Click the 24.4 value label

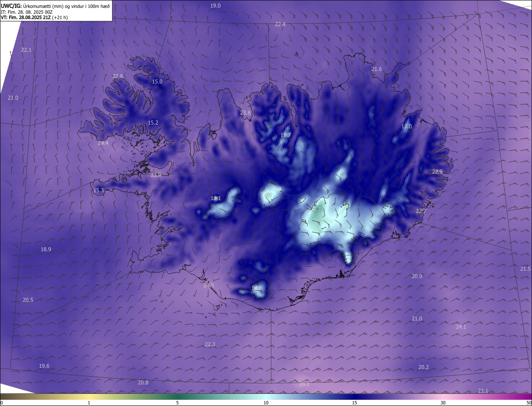(103, 143)
